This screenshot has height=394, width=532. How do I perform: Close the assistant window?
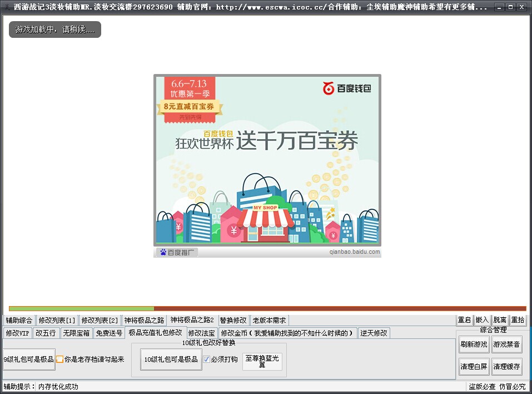coord(522,7)
